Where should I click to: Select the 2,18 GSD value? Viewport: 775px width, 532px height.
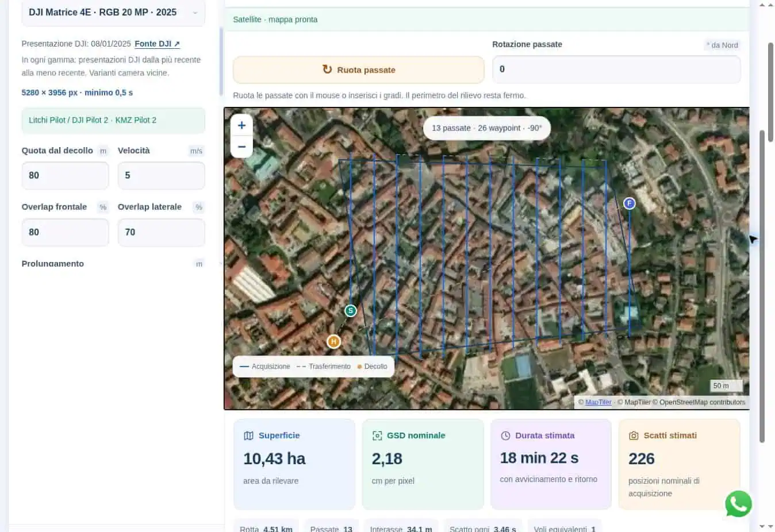click(387, 458)
